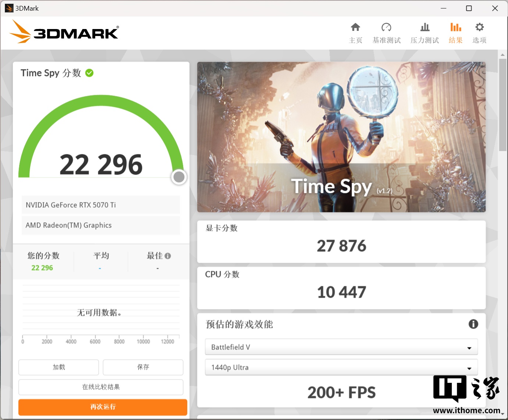Click the 加载 (Load) button
This screenshot has height=420, width=508.
[59, 367]
